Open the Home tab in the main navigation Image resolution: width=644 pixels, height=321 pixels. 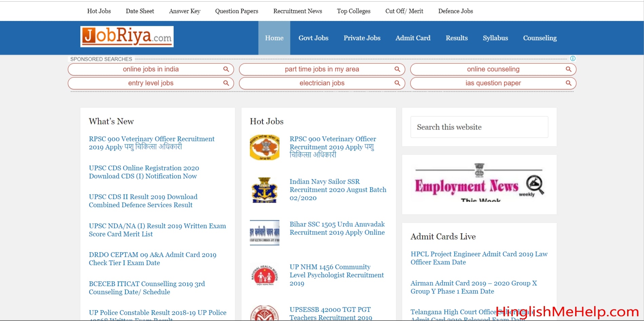[x=274, y=38]
